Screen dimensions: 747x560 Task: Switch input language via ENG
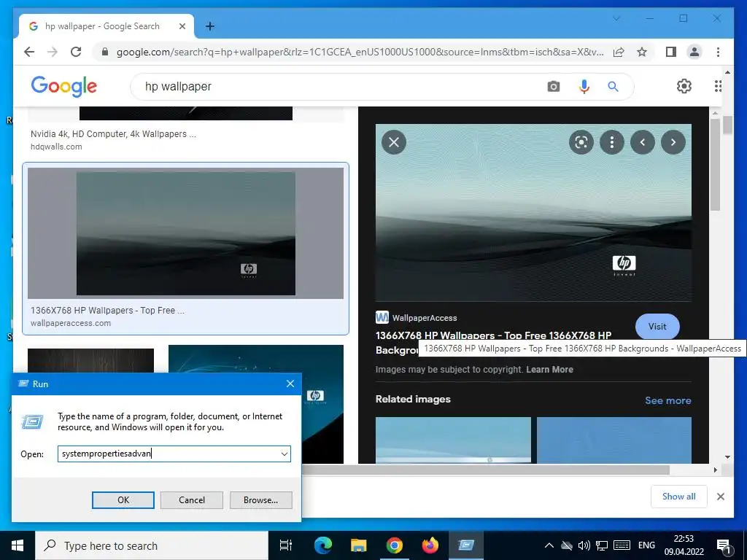[x=646, y=545]
